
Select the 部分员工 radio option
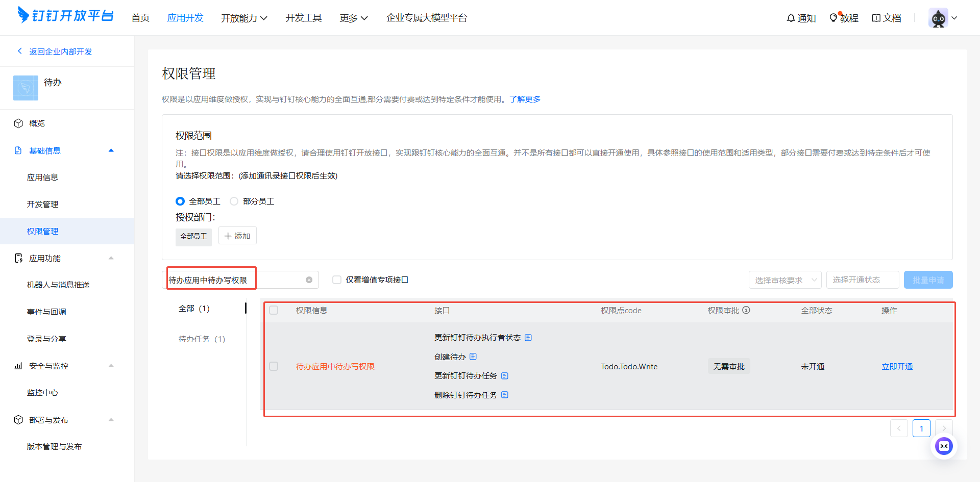(x=234, y=201)
